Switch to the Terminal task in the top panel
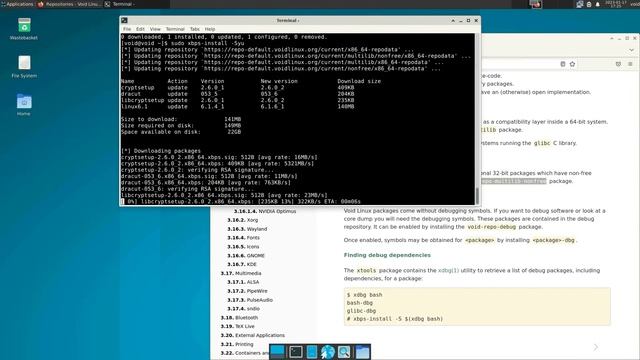The image size is (640, 360). (119, 4)
